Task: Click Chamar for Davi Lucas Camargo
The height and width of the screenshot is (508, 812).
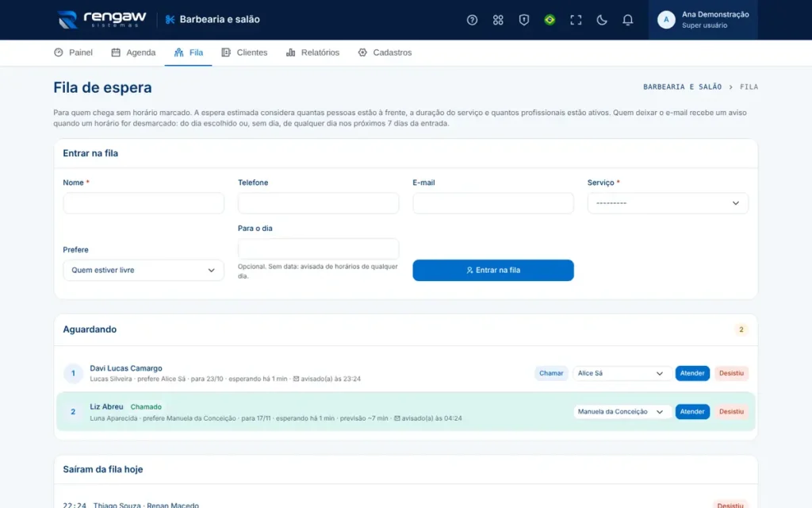Action: click(x=551, y=373)
